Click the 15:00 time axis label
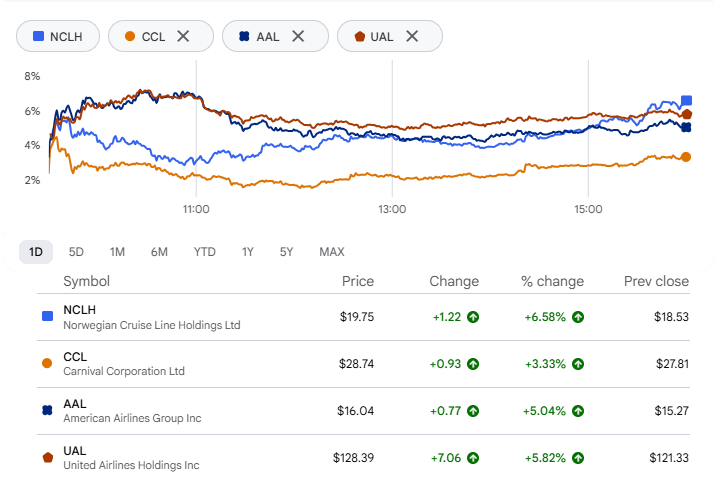The height and width of the screenshot is (486, 721). (588, 210)
